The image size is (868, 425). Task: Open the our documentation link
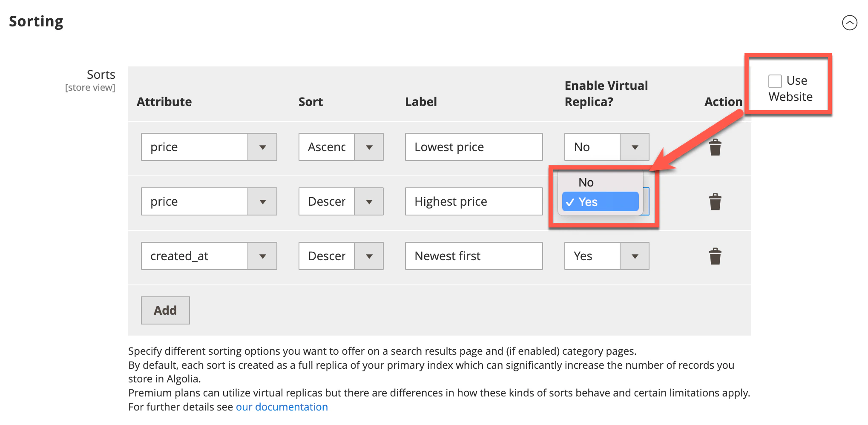coord(282,407)
